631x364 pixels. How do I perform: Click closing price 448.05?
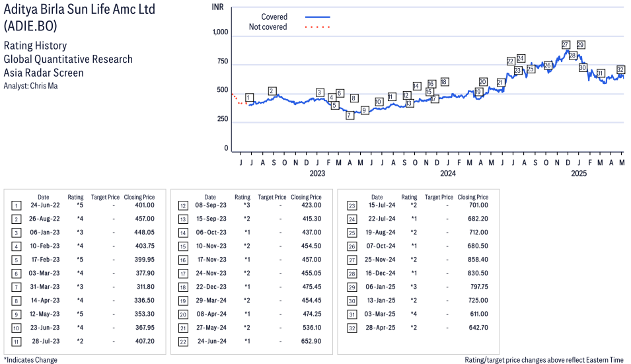click(x=145, y=233)
